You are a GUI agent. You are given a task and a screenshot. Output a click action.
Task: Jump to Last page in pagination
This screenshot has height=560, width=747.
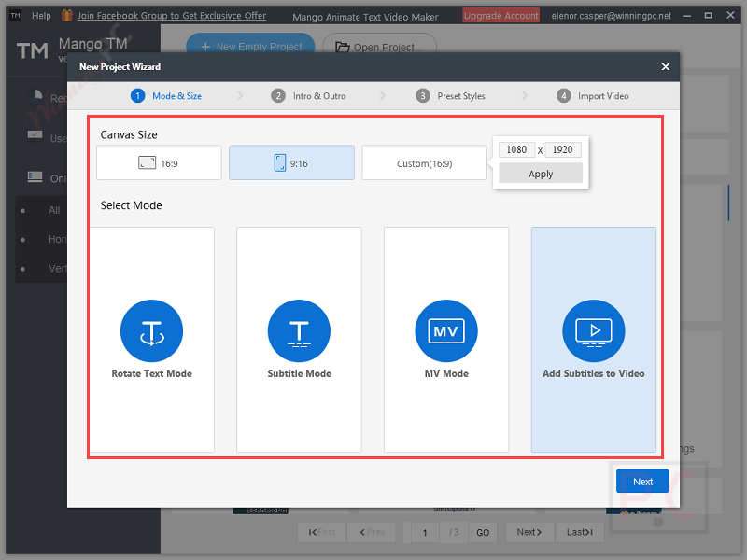[x=579, y=532]
